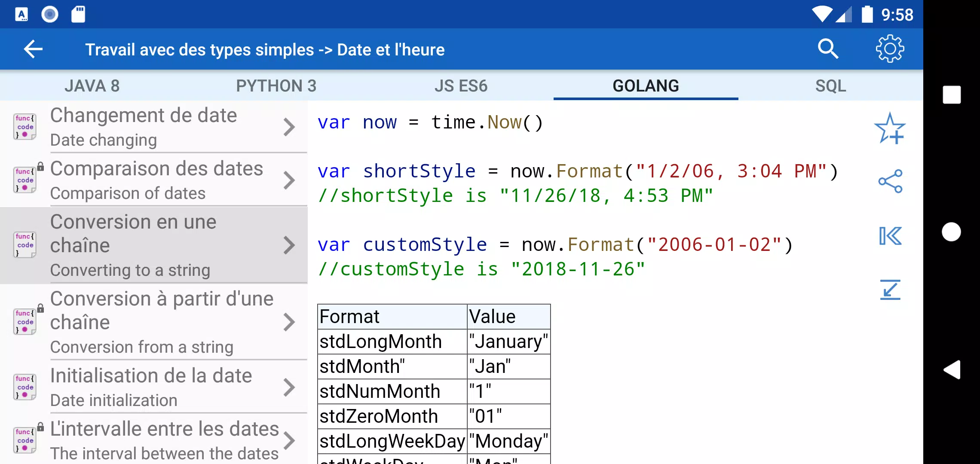Tap the '//customStyle is' comment line
The height and width of the screenshot is (464, 980).
[x=481, y=269]
